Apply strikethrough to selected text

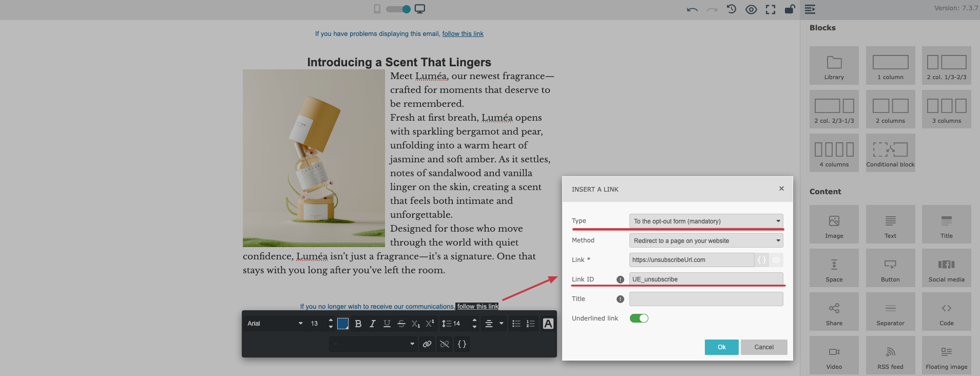click(x=401, y=324)
